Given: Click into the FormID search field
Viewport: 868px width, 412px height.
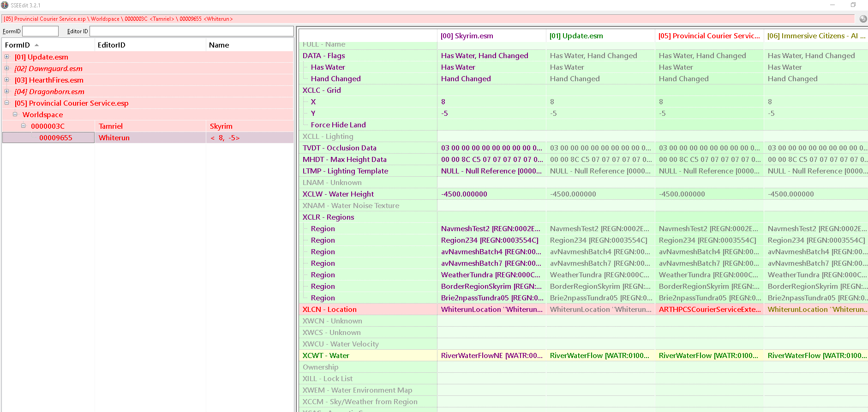Looking at the screenshot, I should 40,31.
